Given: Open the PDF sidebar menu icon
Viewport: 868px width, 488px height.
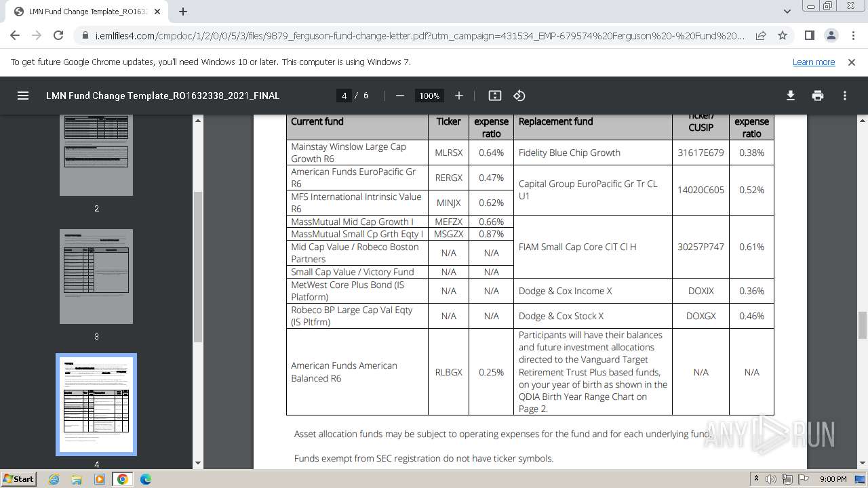Looking at the screenshot, I should (23, 96).
